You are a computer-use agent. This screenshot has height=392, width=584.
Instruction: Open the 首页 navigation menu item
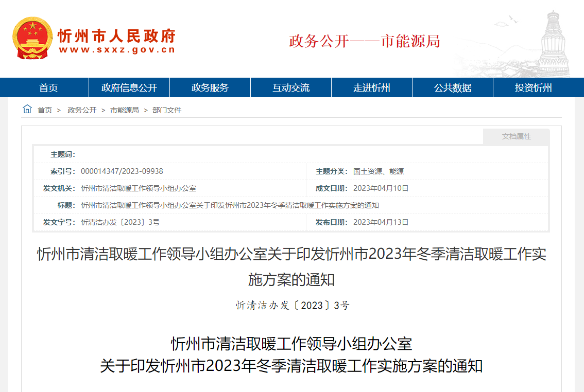pyautogui.click(x=48, y=88)
